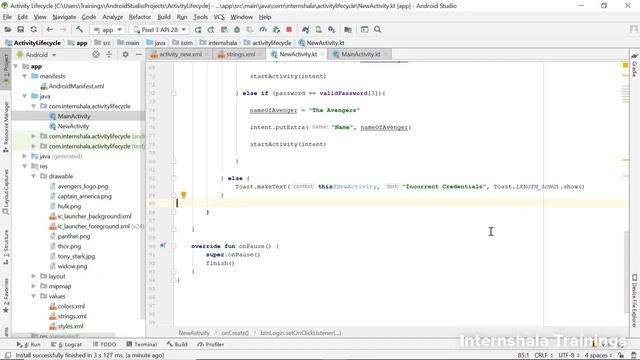The height and width of the screenshot is (360, 640).
Task: Expand the mipmap folder
Action: [34, 286]
